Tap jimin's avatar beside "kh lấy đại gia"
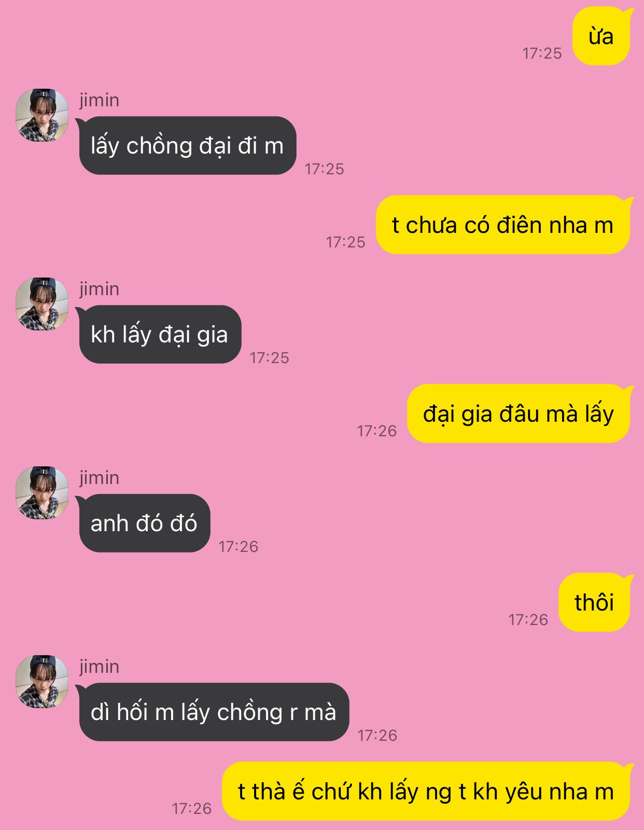Viewport: 644px width, 830px height. pyautogui.click(x=42, y=304)
